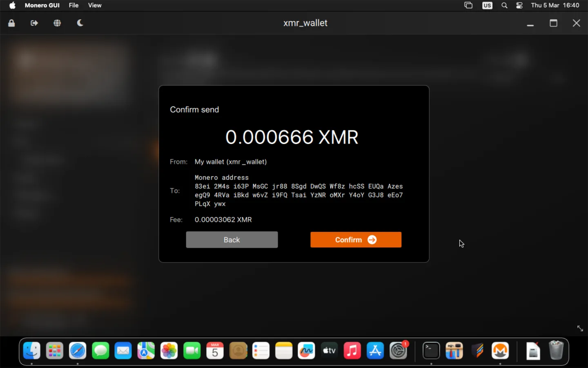Open App Store from the dock
588x368 pixels.
pos(375,350)
